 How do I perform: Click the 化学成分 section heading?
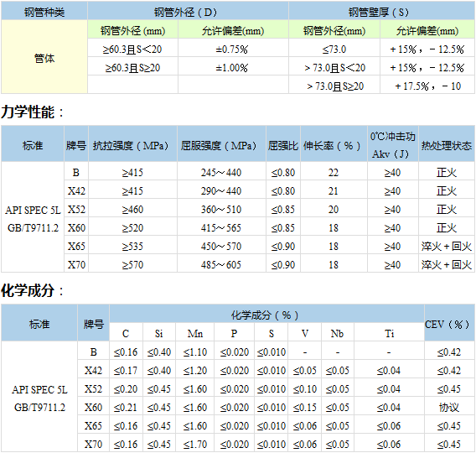point(32,290)
